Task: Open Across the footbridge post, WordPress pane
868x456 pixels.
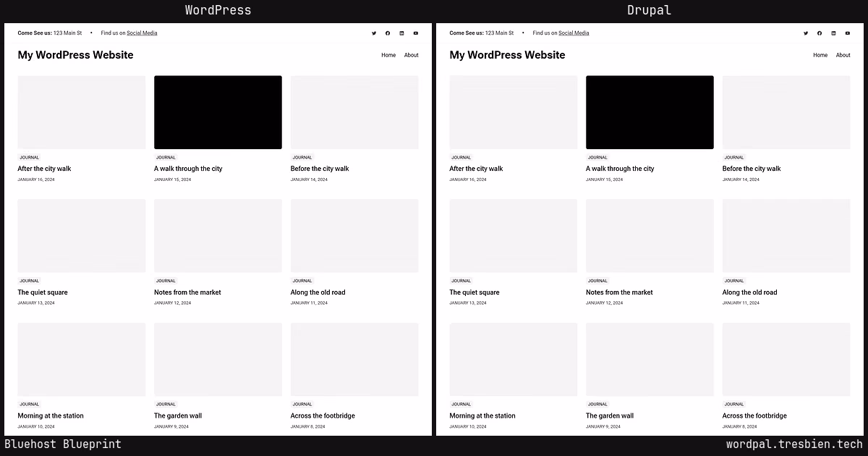Action: point(323,416)
